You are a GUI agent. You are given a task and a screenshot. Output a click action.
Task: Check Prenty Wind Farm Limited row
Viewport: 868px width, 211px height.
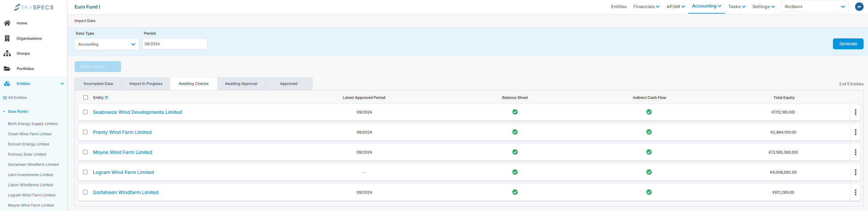pos(85,132)
